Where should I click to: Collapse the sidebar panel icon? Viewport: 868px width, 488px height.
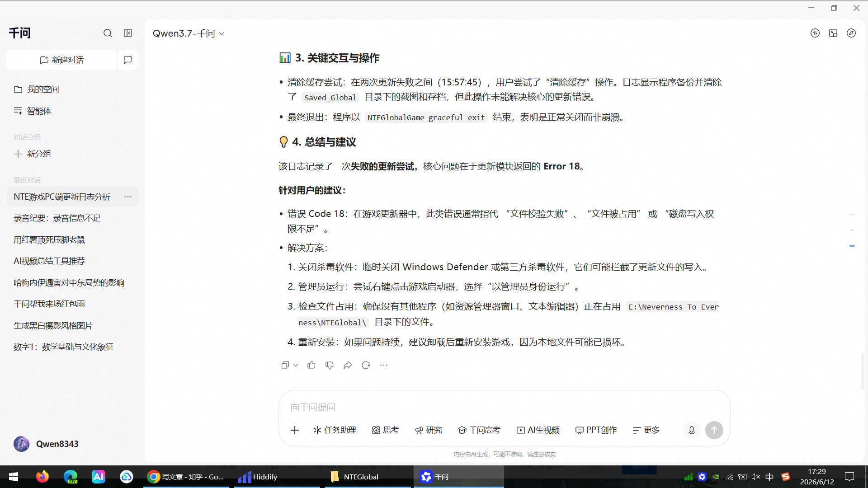(x=128, y=33)
